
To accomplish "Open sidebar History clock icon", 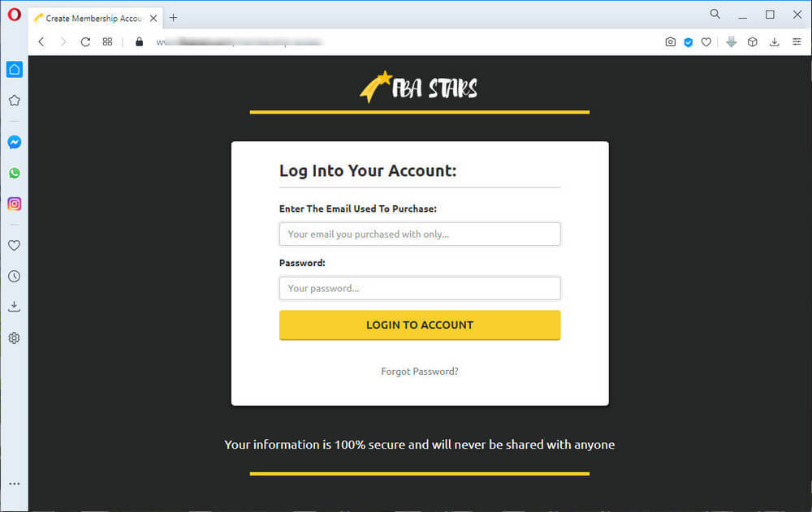I will point(15,277).
